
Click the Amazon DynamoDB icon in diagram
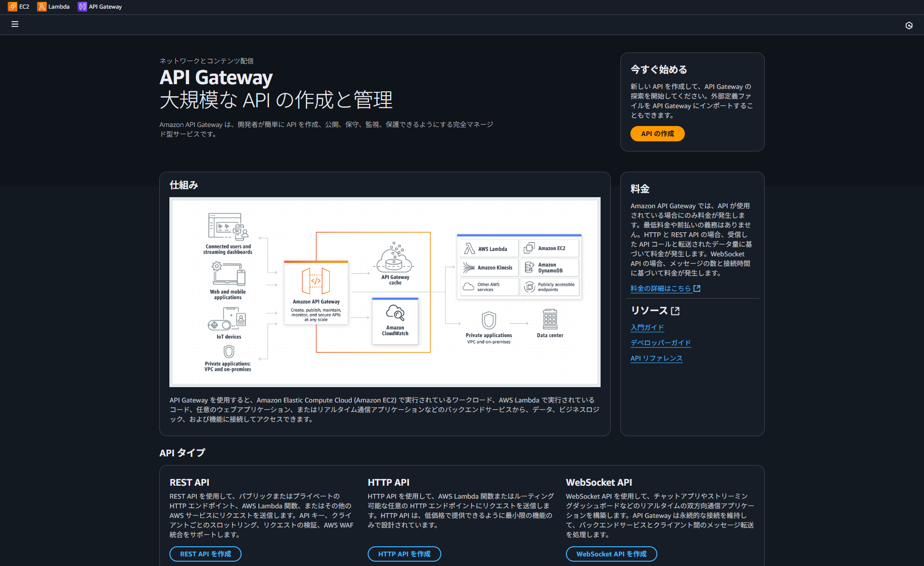pyautogui.click(x=529, y=267)
